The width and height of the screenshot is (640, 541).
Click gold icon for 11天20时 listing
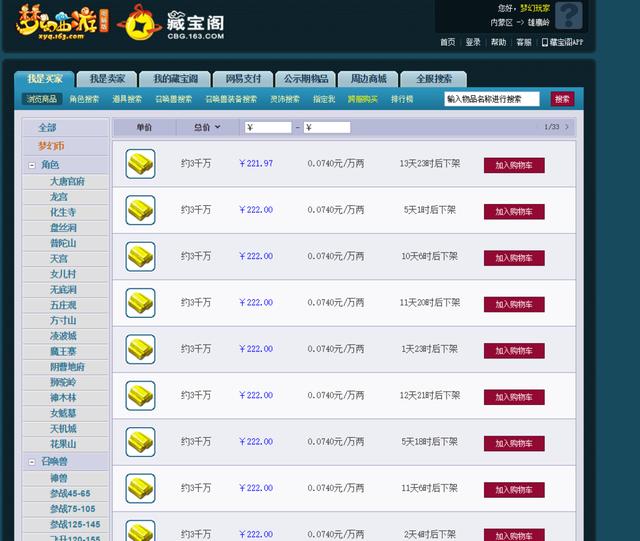140,302
